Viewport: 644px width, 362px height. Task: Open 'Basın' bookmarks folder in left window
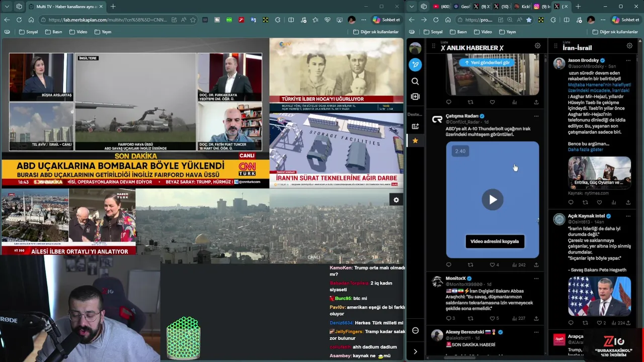point(53,32)
